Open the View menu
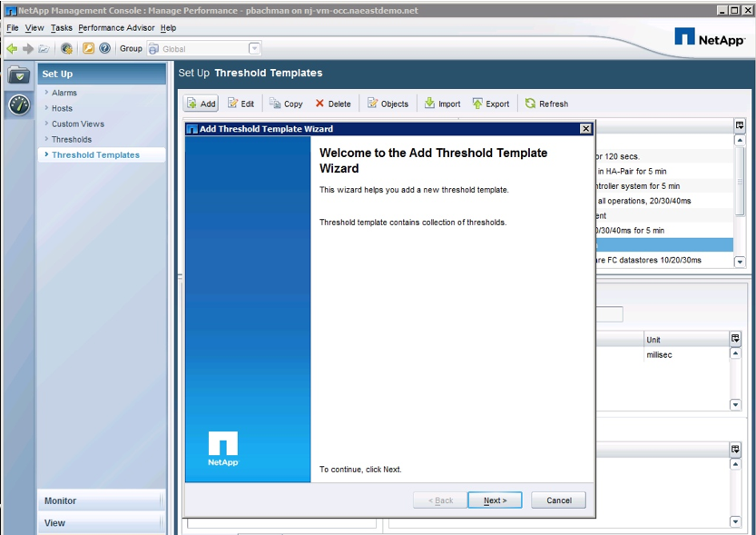756x535 pixels. pos(34,28)
